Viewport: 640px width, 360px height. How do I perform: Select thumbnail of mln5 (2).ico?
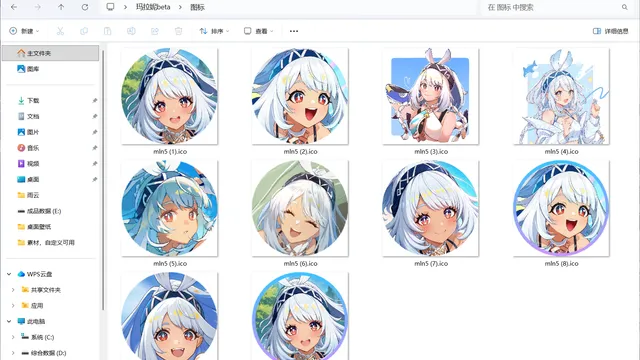pyautogui.click(x=300, y=96)
